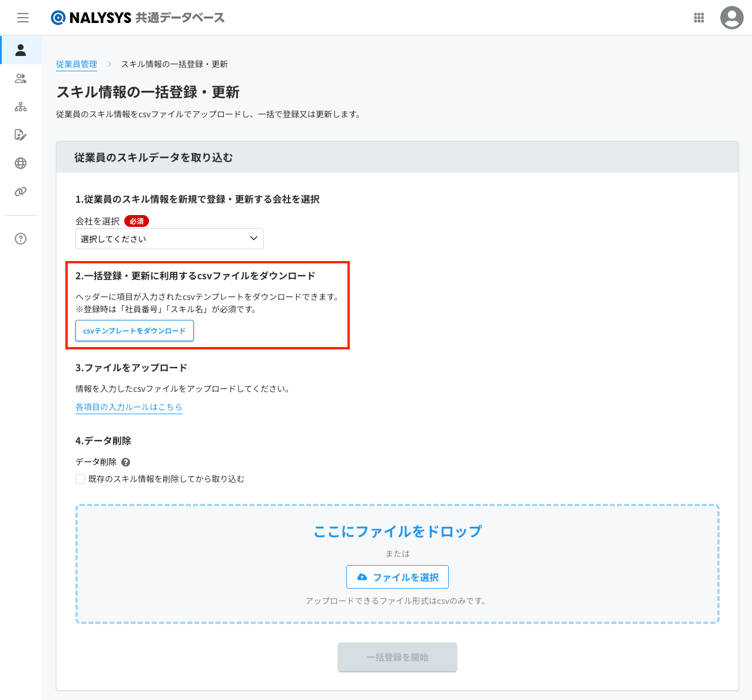Open help from the sidebar question icon
The height and width of the screenshot is (700, 752).
pyautogui.click(x=21, y=239)
